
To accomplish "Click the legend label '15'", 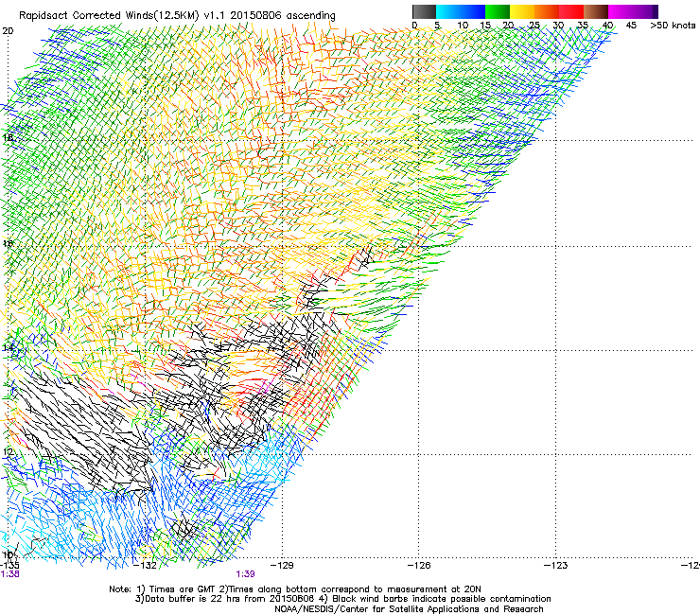I will tap(485, 26).
